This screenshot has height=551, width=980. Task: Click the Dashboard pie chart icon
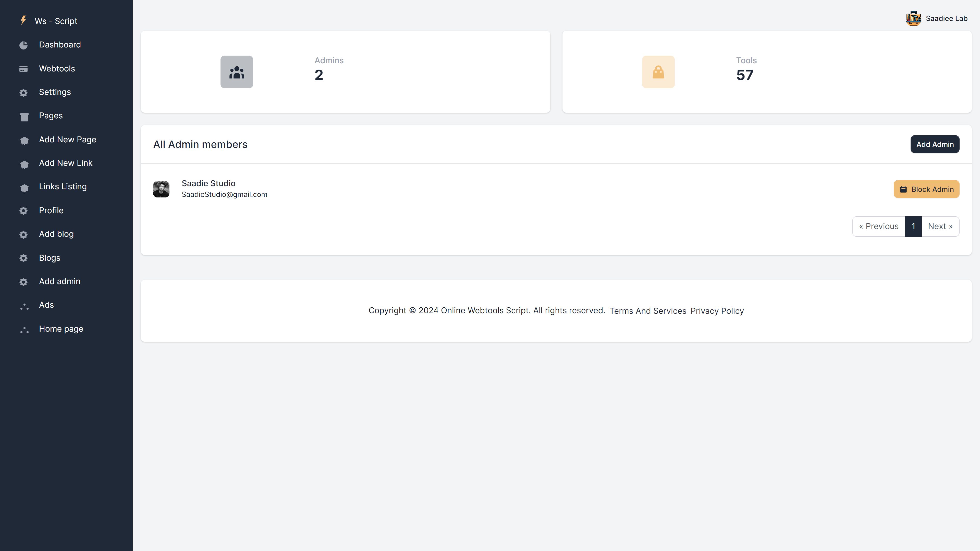pos(23,45)
